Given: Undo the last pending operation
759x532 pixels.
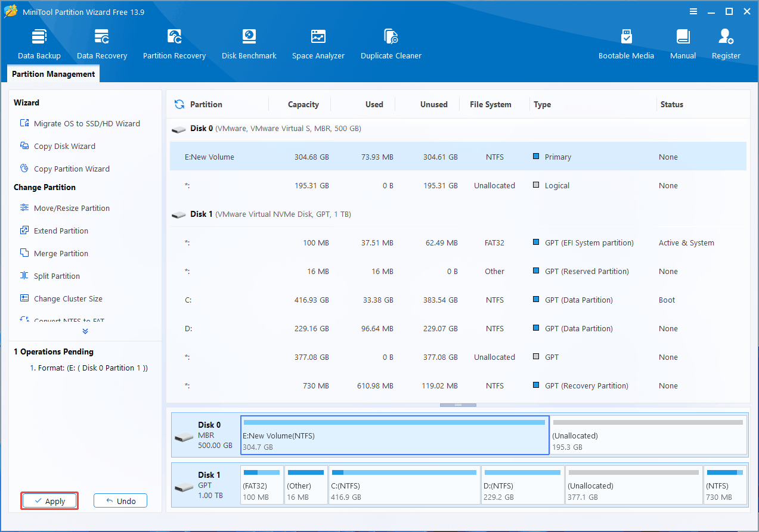Looking at the screenshot, I should click(120, 501).
